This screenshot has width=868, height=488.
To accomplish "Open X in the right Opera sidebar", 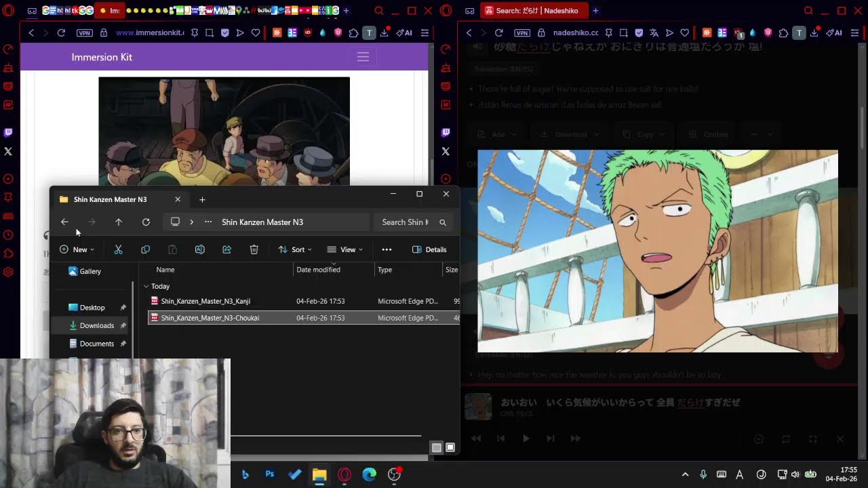I will point(446,151).
